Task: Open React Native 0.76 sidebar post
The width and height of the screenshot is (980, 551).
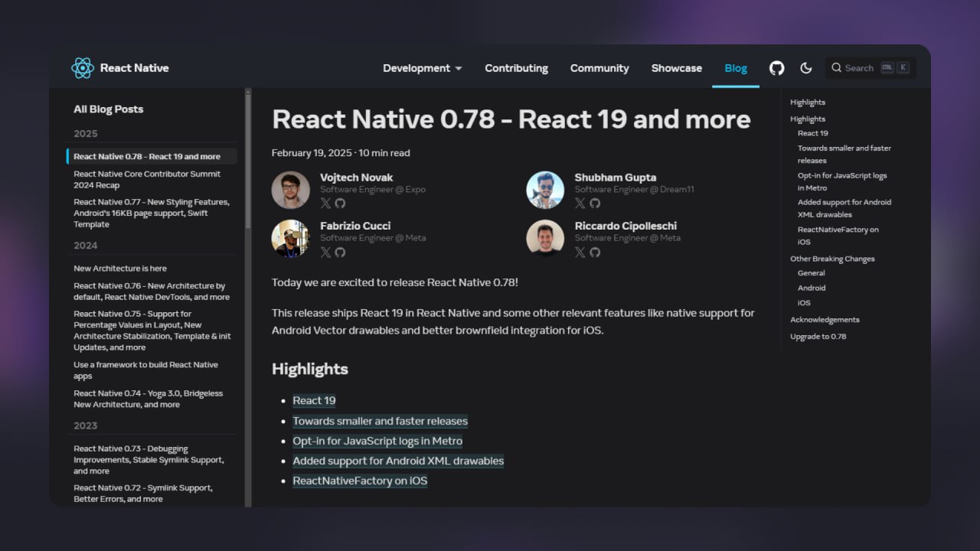Action: click(x=152, y=292)
